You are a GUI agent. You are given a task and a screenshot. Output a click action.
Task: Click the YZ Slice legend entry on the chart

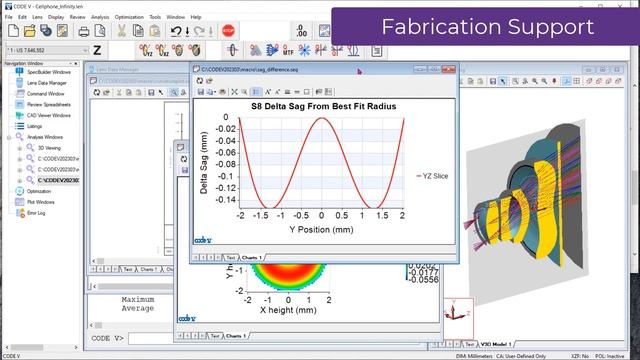click(x=432, y=176)
